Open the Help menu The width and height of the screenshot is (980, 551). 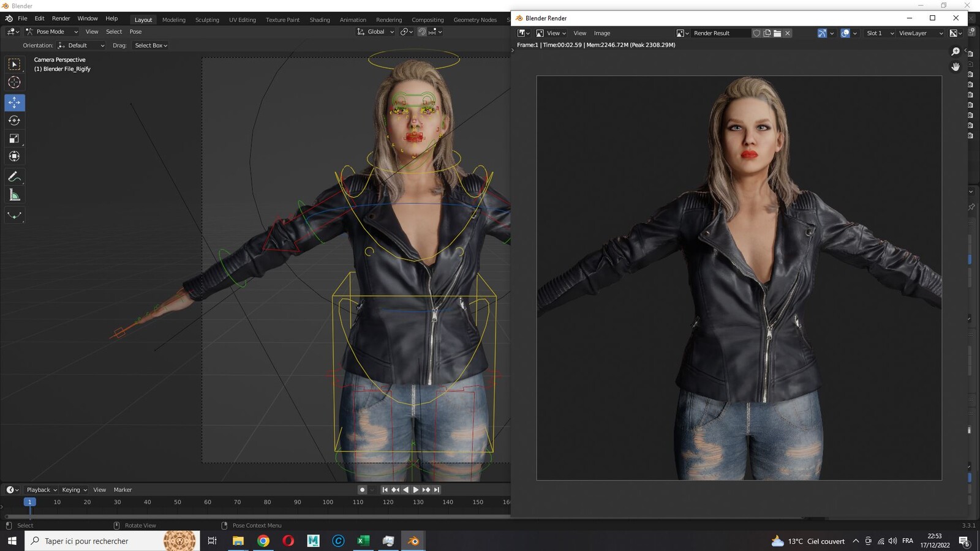point(111,18)
